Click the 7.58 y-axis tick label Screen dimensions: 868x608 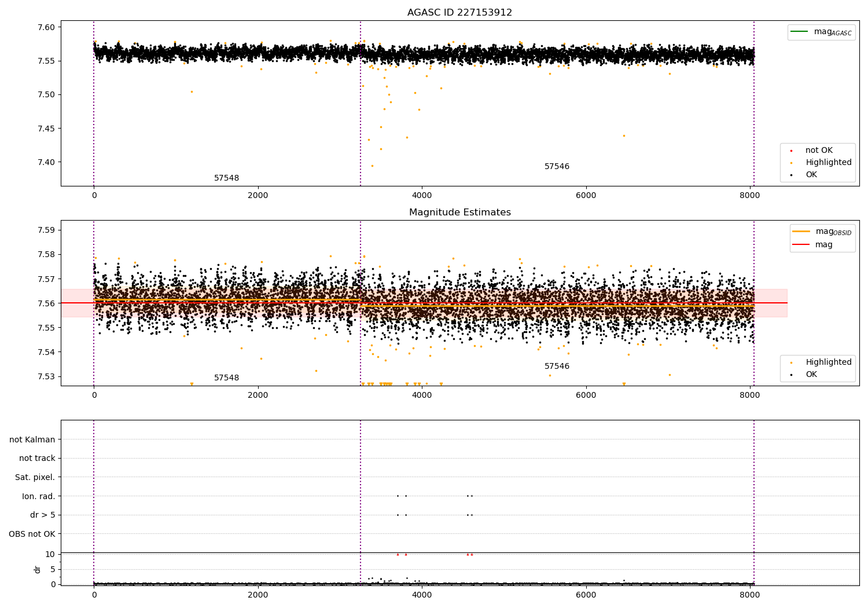[x=46, y=254]
